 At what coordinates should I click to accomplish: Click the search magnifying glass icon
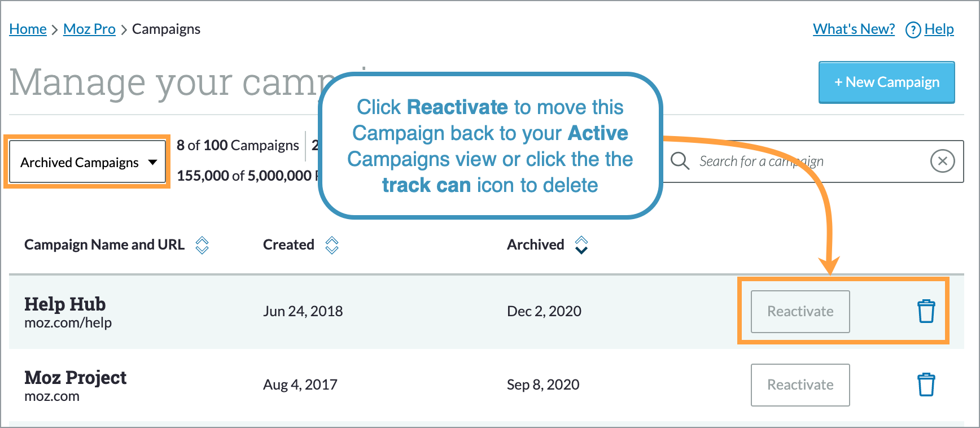tap(680, 161)
